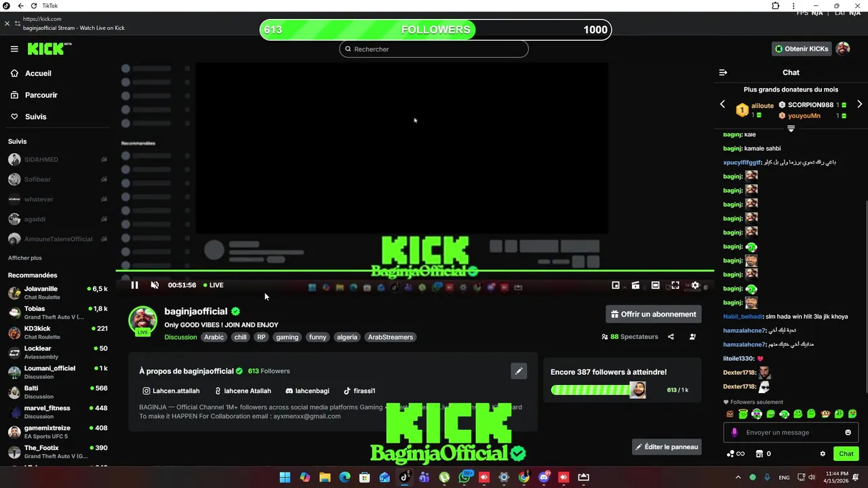Select the ArabStreamers tag
This screenshot has height=488, width=868.
(x=390, y=337)
